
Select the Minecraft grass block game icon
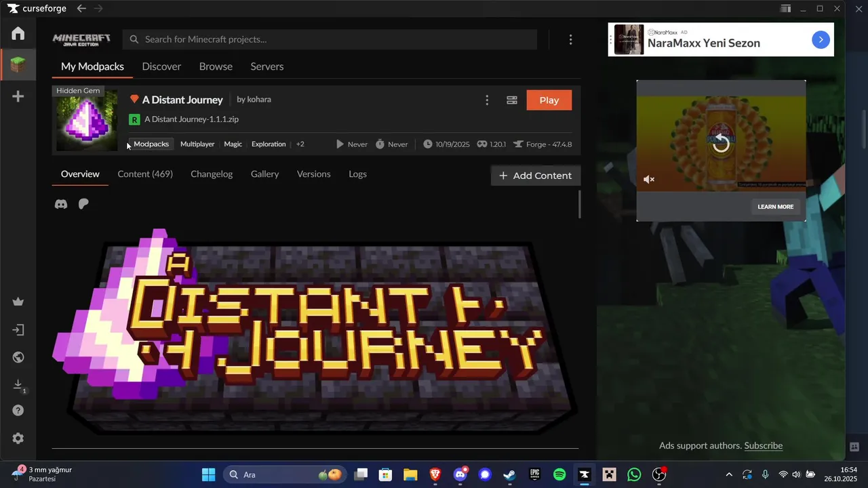18,65
